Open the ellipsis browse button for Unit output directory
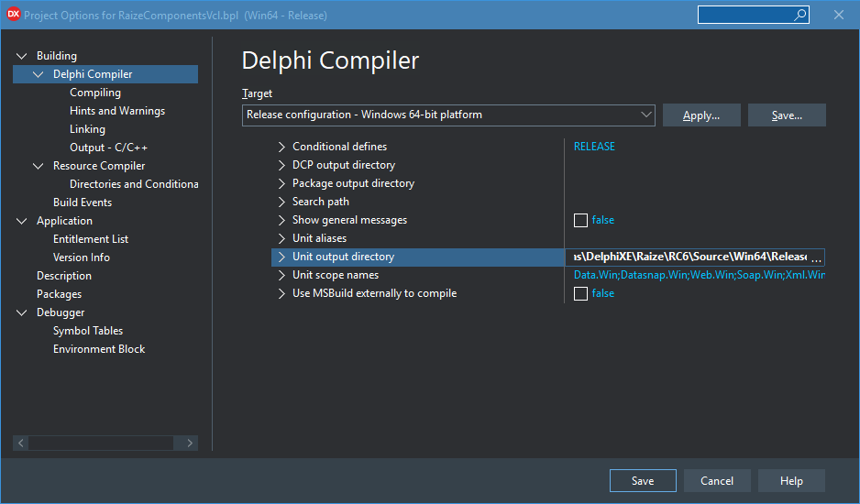This screenshot has height=504, width=860. 816,257
